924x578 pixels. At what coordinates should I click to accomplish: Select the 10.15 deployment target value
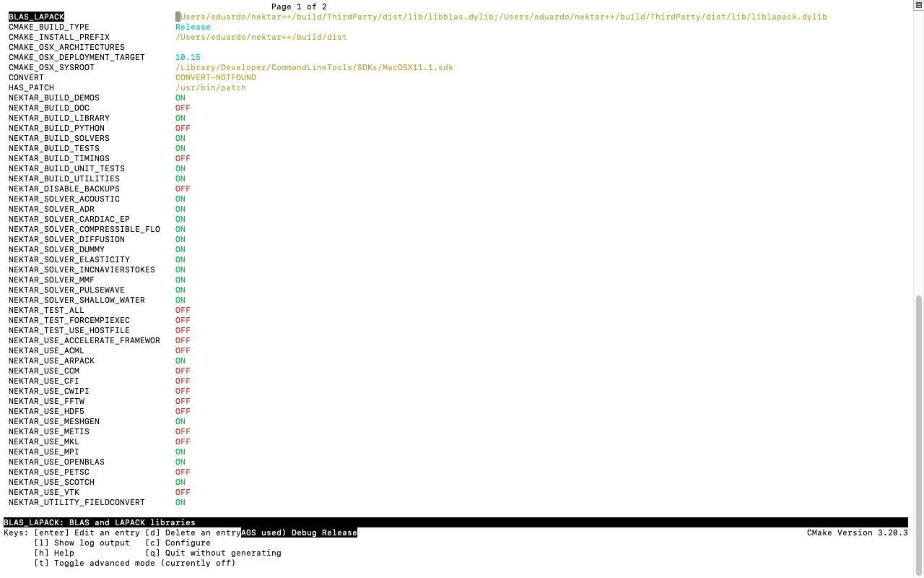point(188,57)
